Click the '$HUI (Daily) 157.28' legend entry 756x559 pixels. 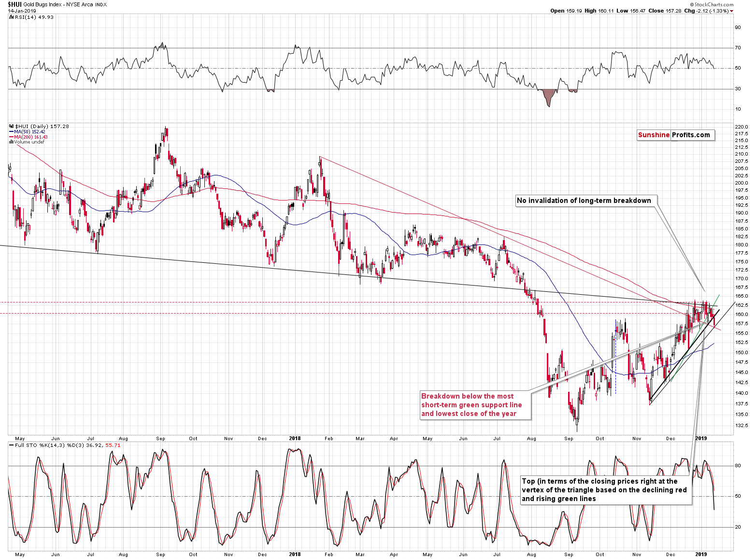click(42, 126)
